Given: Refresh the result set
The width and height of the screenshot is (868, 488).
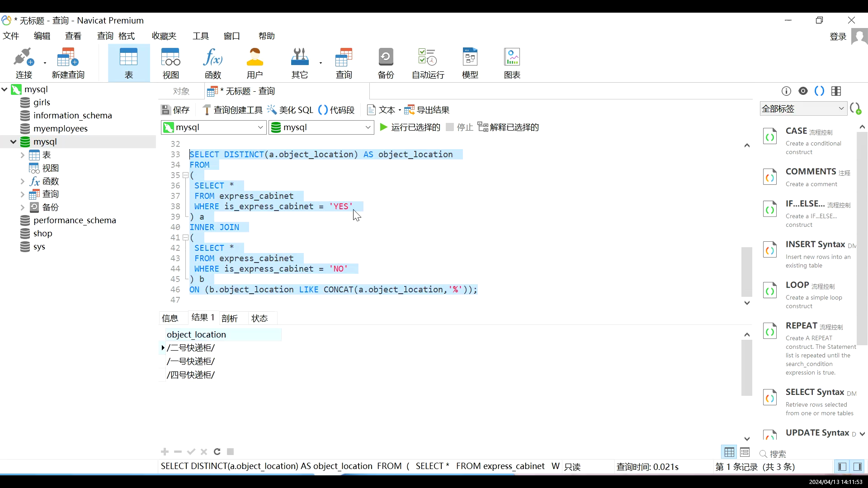Looking at the screenshot, I should [217, 452].
